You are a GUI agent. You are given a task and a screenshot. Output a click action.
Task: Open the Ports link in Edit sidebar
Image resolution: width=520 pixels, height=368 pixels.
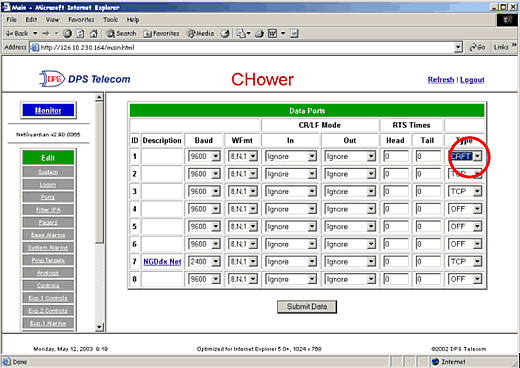tap(48, 197)
